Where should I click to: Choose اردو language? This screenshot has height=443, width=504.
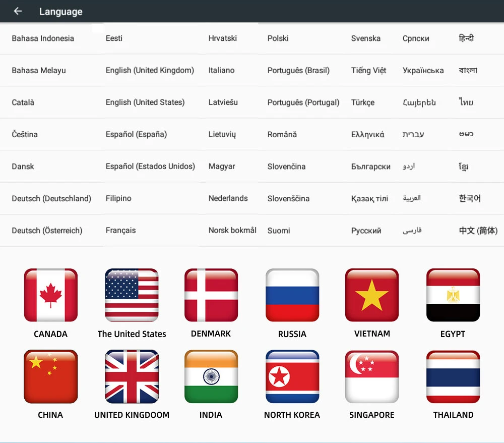coord(409,166)
